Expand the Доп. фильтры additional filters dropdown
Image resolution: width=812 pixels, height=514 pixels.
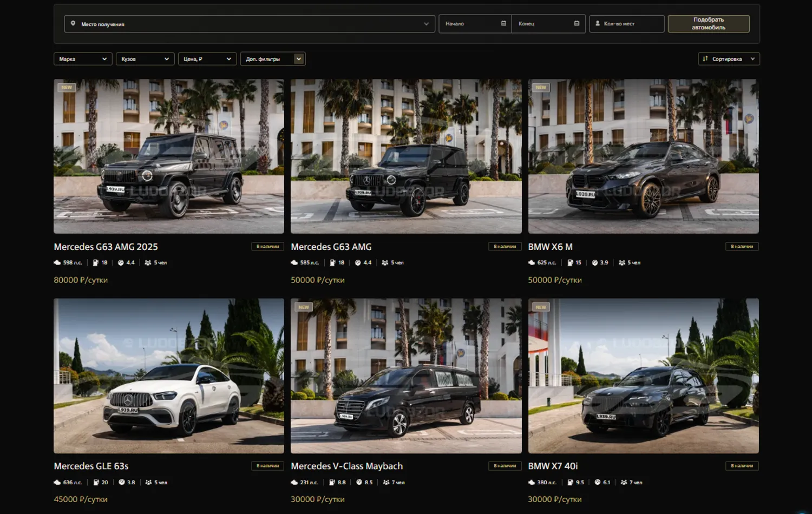pyautogui.click(x=273, y=59)
